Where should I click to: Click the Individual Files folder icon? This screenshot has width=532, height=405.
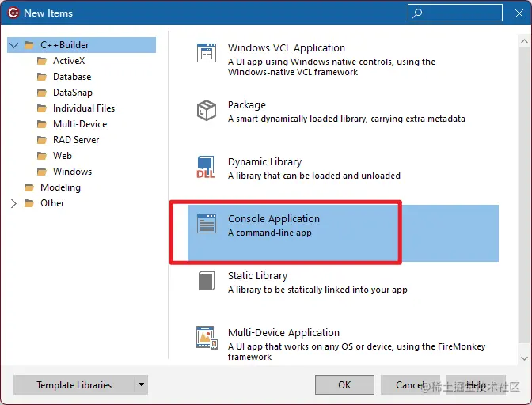coord(42,108)
